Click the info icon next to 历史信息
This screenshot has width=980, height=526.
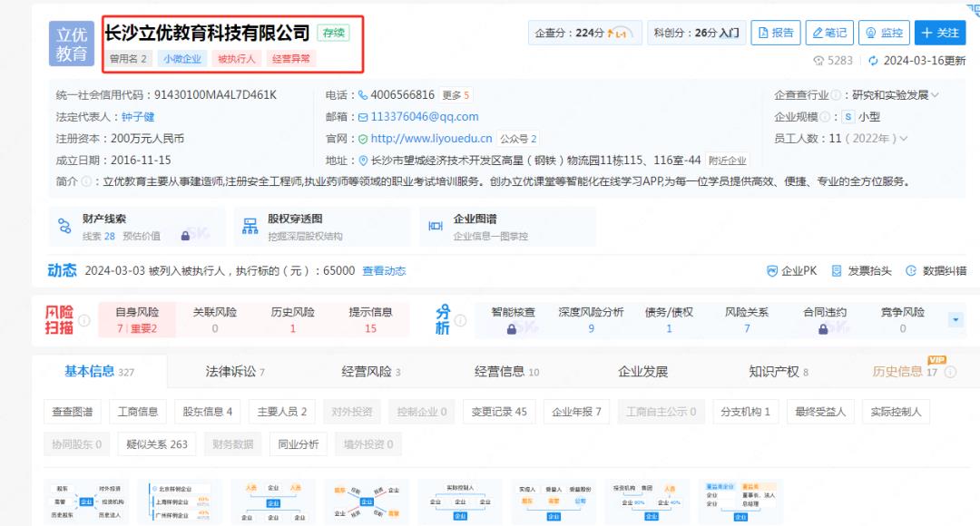point(951,373)
